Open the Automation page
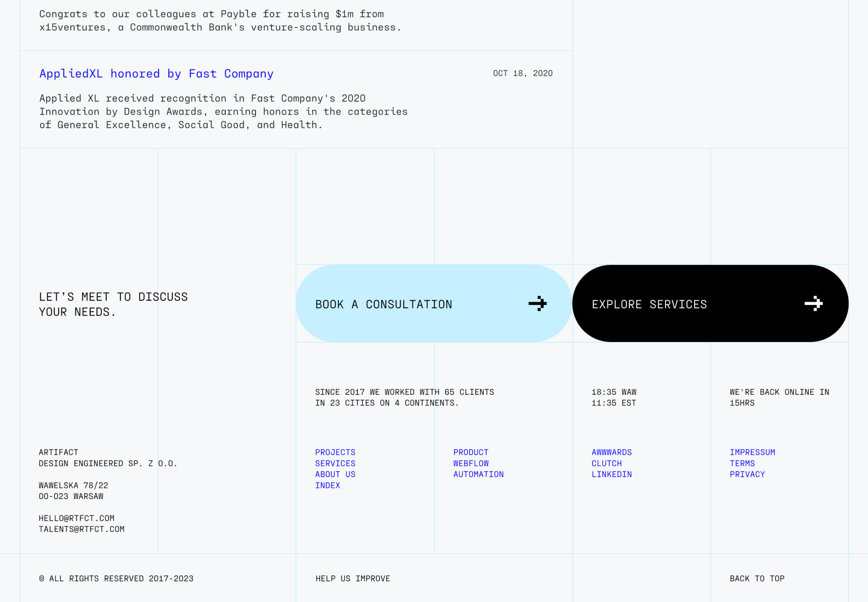This screenshot has width=868, height=602. (478, 474)
